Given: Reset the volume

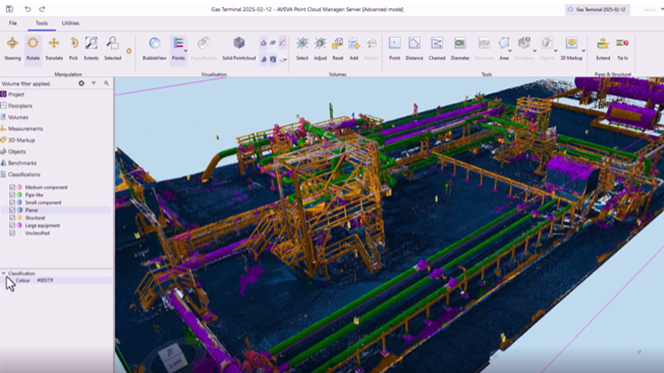Looking at the screenshot, I should (338, 48).
